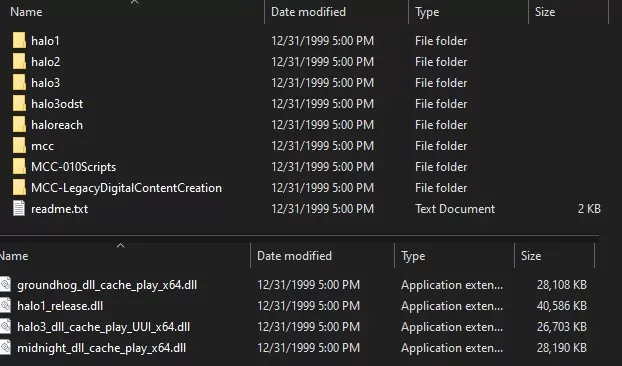
Task: Select the halo3odst folder name
Action: pos(57,104)
